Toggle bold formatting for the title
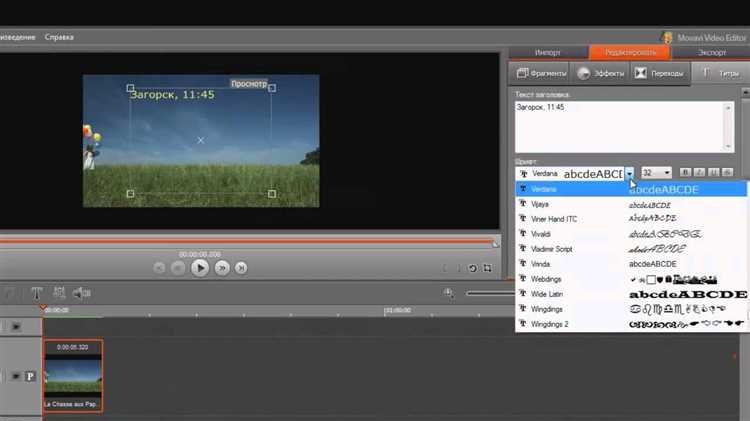Viewport: 750px width, 421px height. point(685,172)
